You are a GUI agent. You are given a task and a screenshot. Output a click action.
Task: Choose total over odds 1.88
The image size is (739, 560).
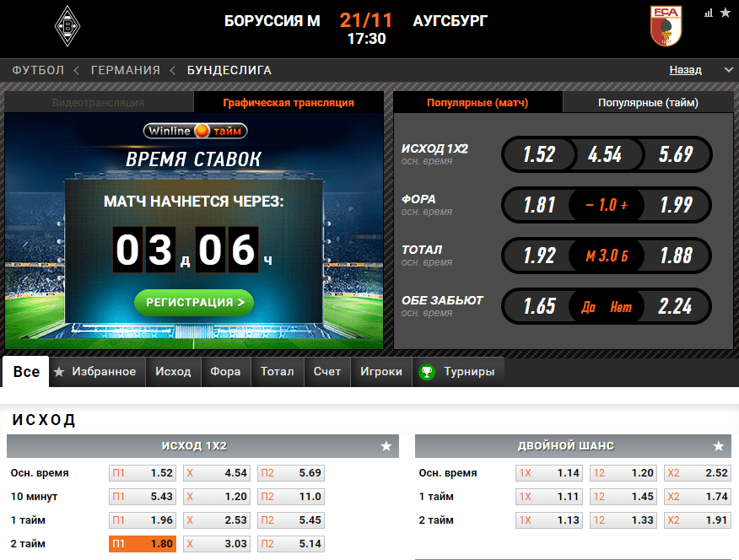[x=676, y=256]
